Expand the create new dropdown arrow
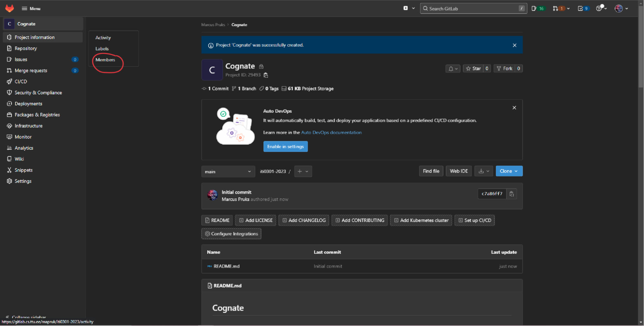The height and width of the screenshot is (326, 644). (x=413, y=8)
